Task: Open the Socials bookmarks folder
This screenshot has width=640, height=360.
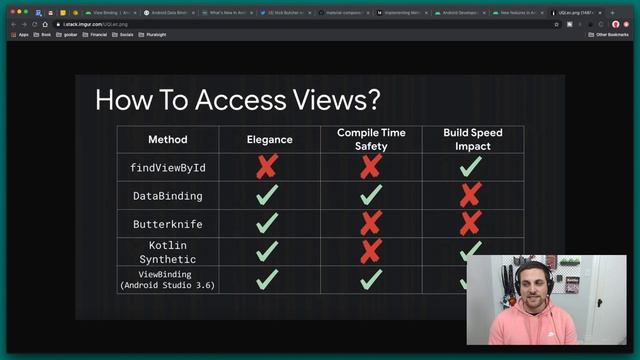Action: 123,35
